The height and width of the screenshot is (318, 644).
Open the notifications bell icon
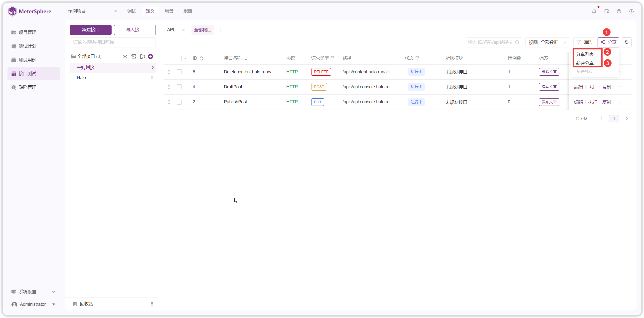coord(594,11)
